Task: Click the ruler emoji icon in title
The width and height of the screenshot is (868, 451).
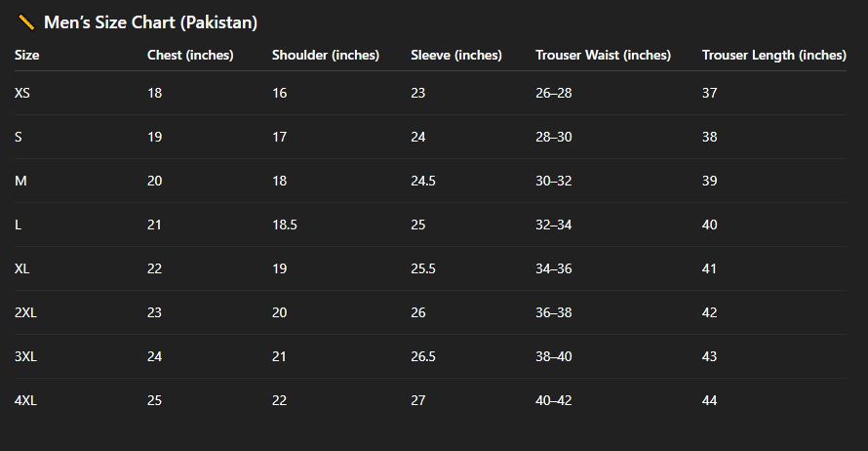Action: tap(26, 22)
